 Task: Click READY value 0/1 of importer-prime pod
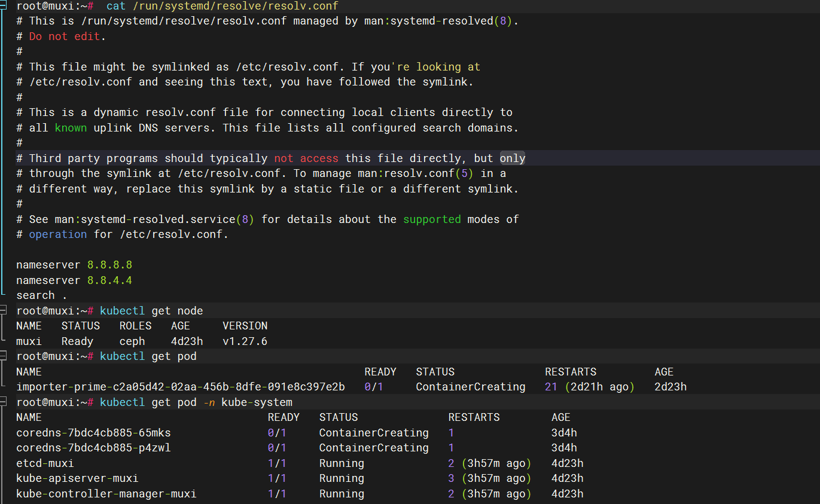374,387
